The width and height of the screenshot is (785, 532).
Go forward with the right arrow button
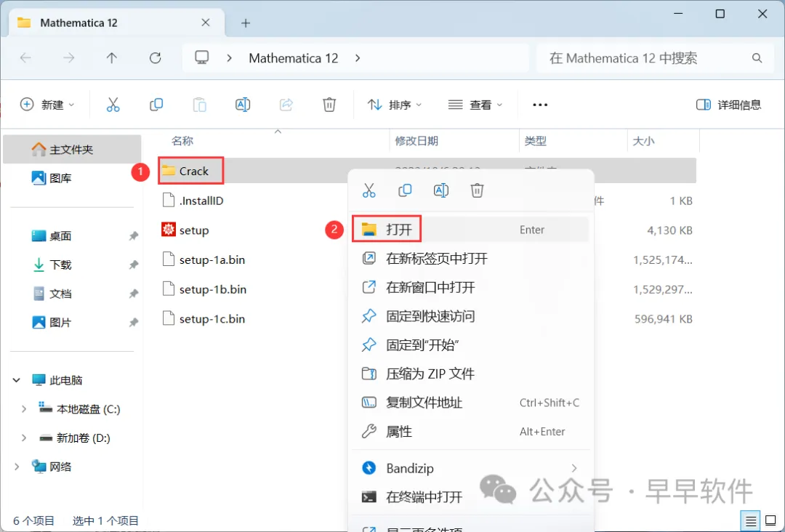coord(68,58)
